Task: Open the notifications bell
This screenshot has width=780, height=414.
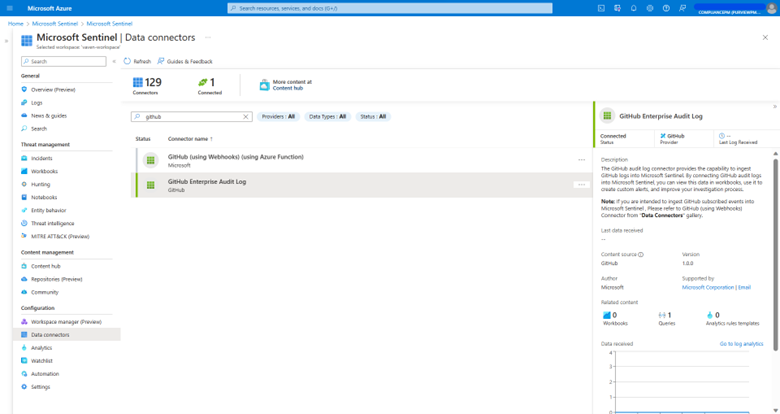Action: coord(634,8)
